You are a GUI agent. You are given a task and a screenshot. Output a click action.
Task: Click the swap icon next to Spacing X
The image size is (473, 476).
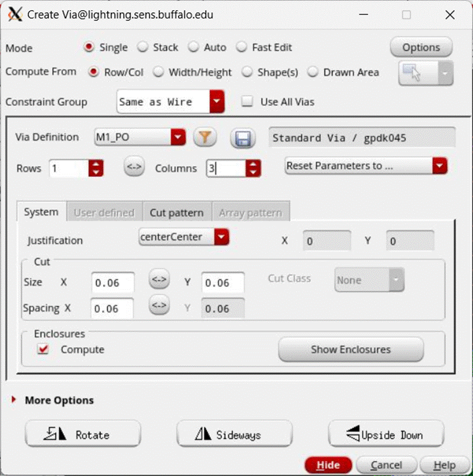coord(158,304)
